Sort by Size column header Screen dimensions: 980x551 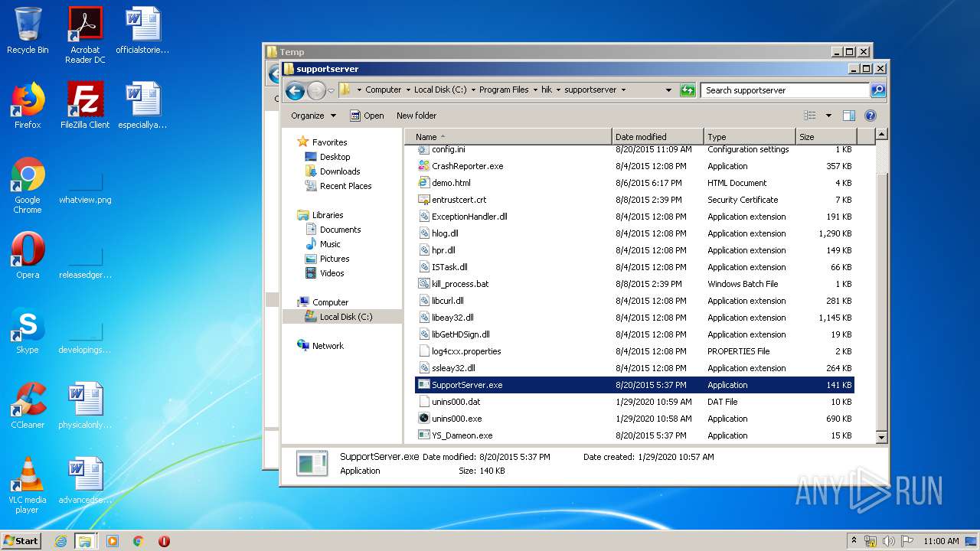click(826, 137)
